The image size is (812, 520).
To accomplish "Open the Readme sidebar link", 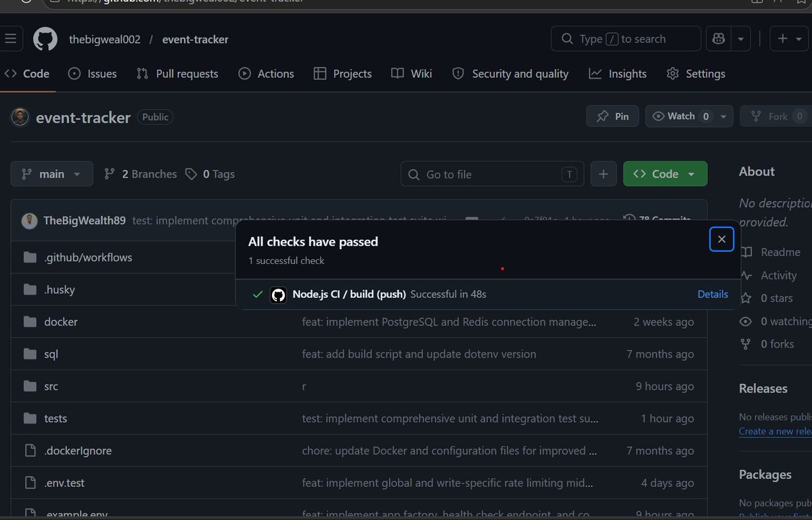I will (x=771, y=252).
